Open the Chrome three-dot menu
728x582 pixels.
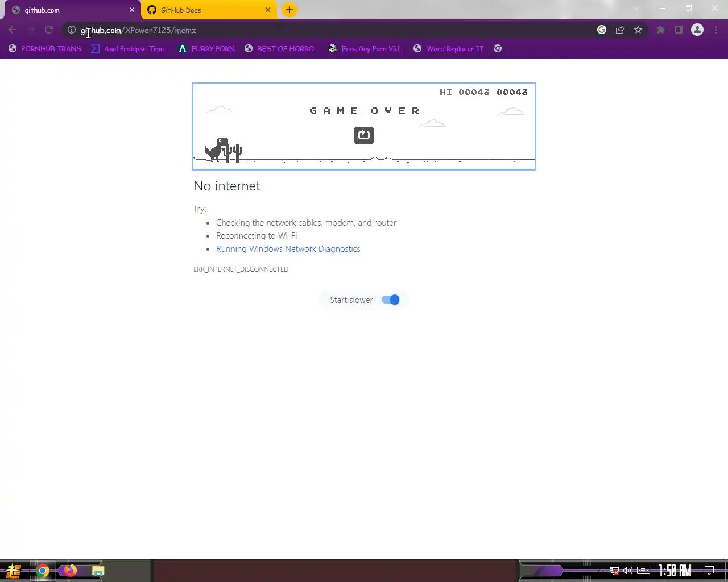pyautogui.click(x=715, y=30)
